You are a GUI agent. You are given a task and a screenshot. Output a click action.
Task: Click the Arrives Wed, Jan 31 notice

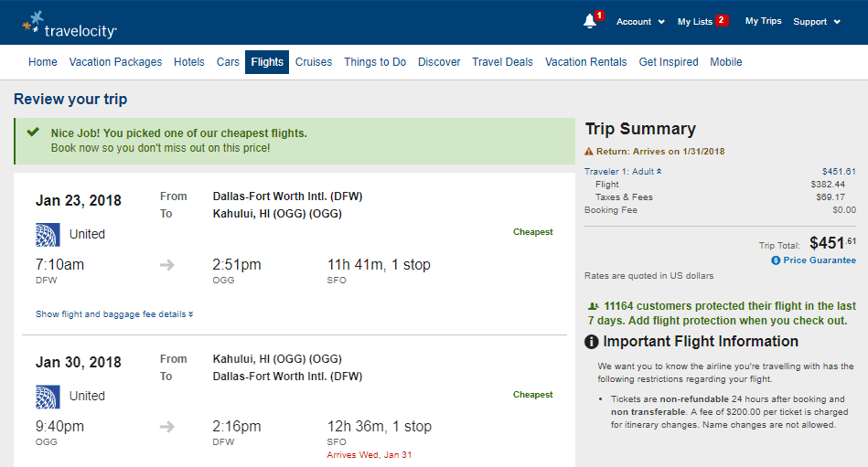point(370,455)
